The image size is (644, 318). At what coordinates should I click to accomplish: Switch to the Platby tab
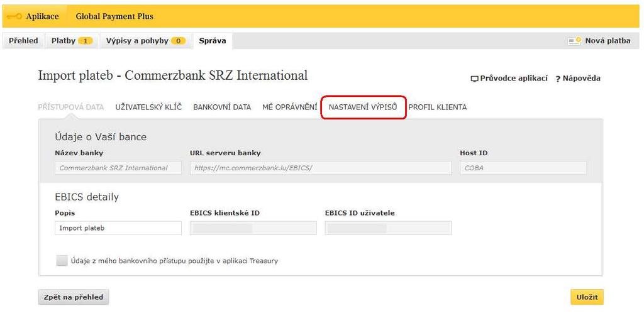72,41
